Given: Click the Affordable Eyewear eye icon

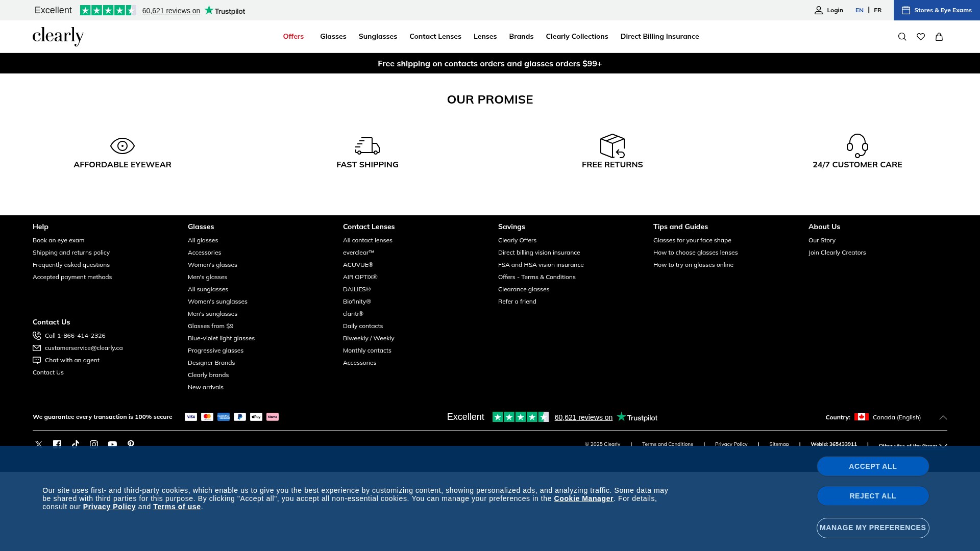Looking at the screenshot, I should pos(122,146).
